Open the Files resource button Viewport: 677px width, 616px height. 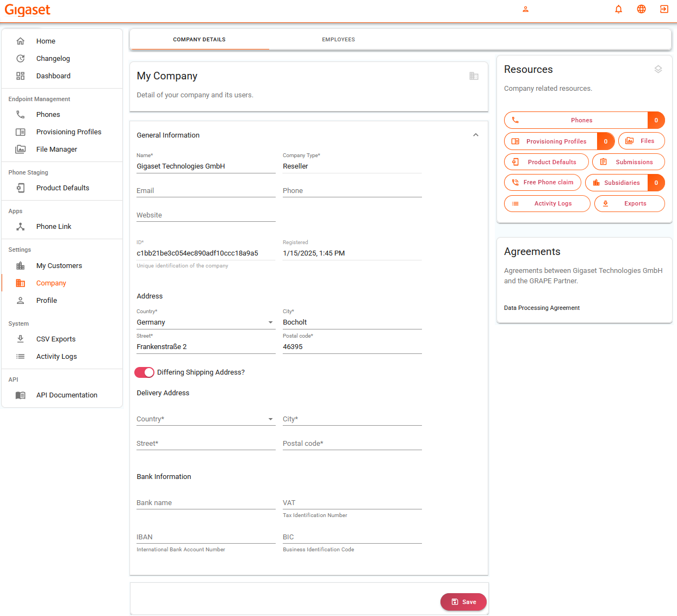pos(642,141)
